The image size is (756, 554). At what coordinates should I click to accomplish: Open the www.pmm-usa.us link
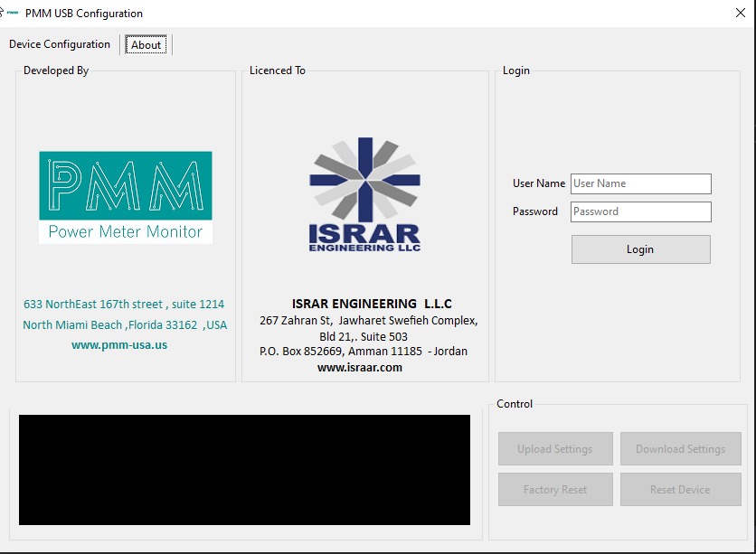coord(119,345)
